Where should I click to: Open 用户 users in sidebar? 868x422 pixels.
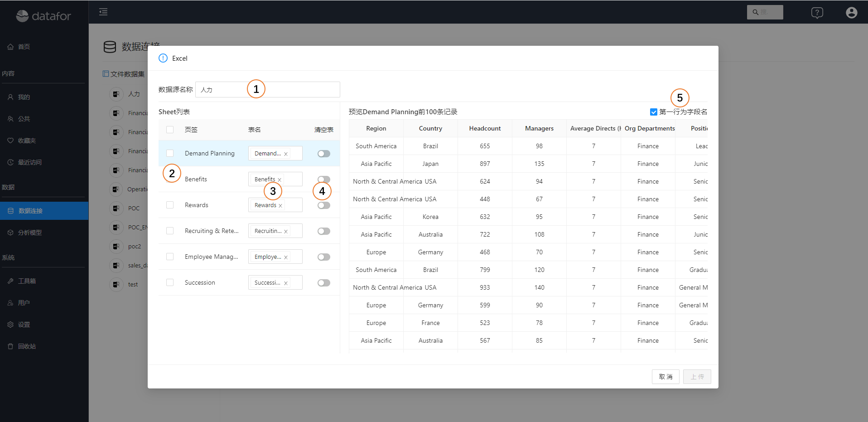[24, 303]
